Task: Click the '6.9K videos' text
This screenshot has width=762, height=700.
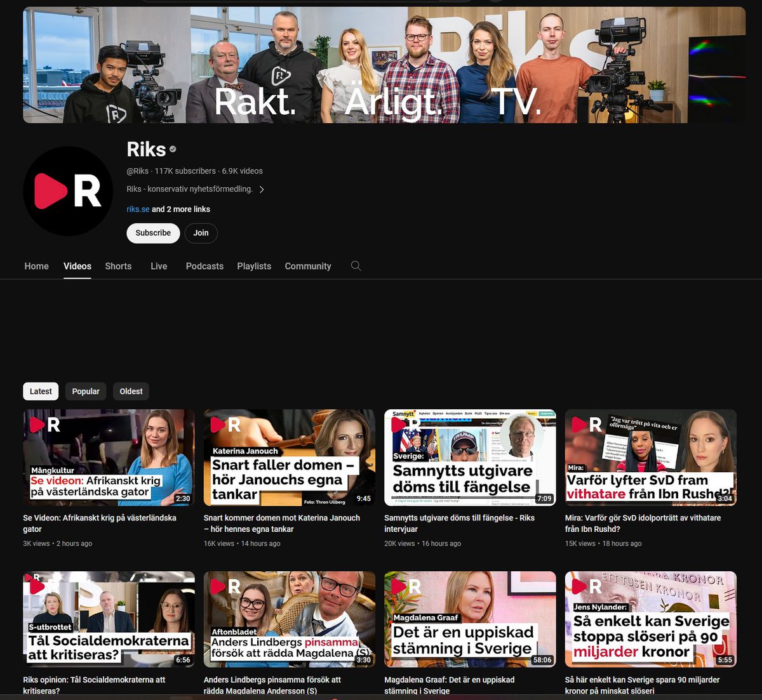Action: click(x=242, y=171)
